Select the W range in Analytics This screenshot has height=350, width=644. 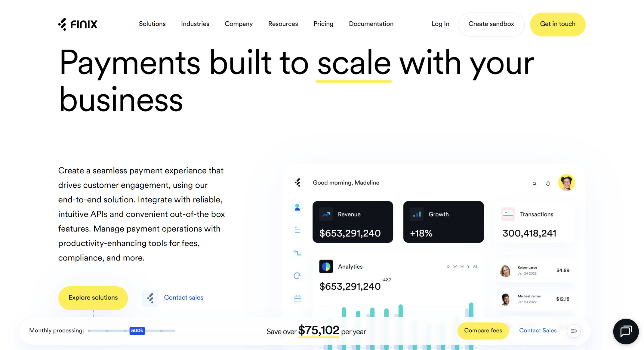[x=455, y=266]
